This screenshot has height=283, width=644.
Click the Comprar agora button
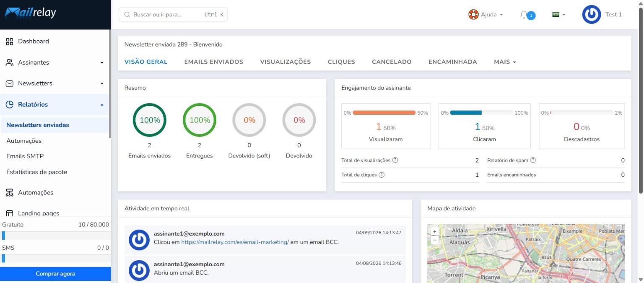point(55,274)
